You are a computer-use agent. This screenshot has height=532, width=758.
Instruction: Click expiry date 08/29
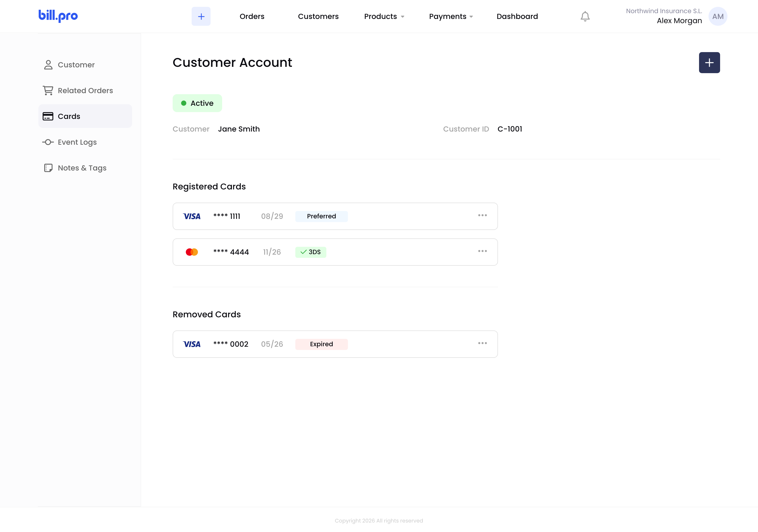click(272, 217)
